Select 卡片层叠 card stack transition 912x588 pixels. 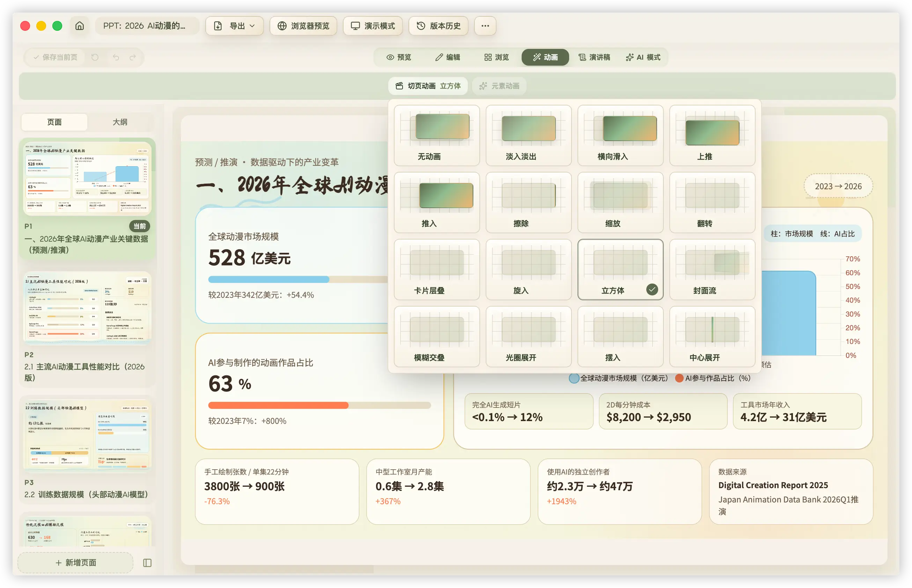pyautogui.click(x=437, y=270)
